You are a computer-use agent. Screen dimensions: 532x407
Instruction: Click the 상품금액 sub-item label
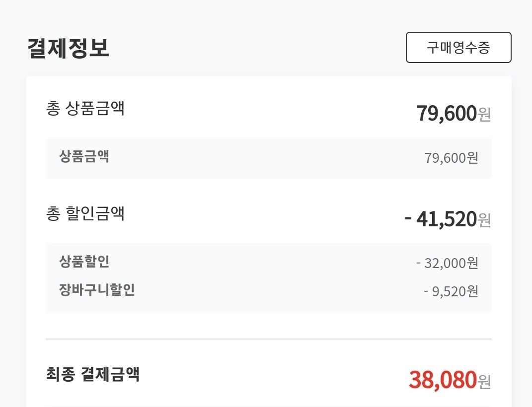[x=84, y=157]
